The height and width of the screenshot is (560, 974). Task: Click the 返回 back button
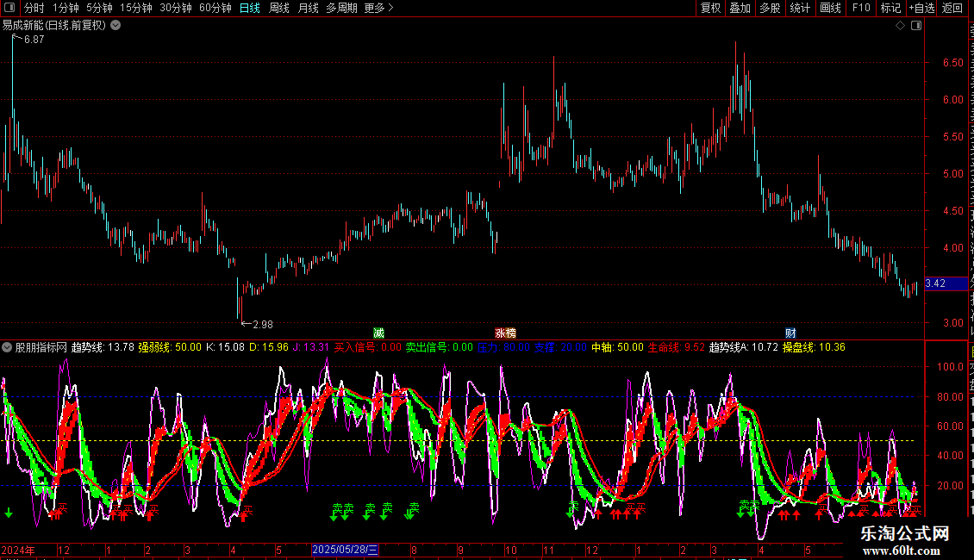click(952, 8)
